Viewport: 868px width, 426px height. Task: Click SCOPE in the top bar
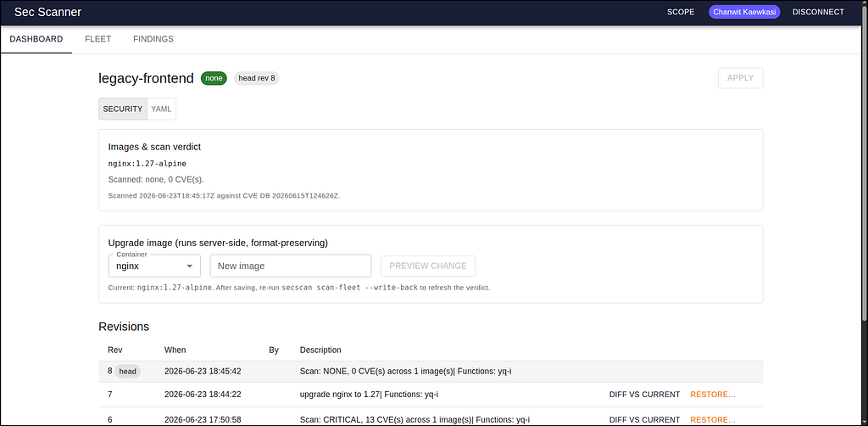pyautogui.click(x=681, y=12)
